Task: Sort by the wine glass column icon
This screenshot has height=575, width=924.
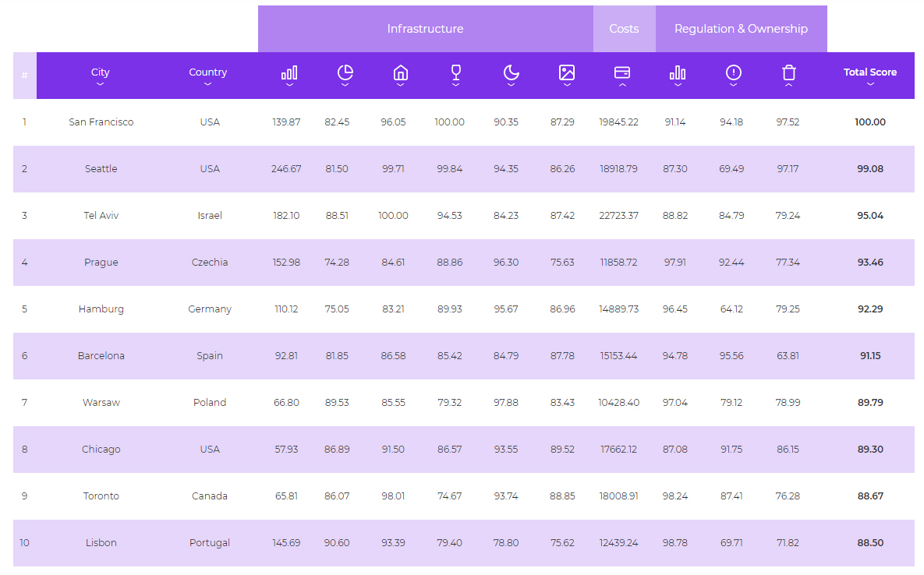Action: 456,73
